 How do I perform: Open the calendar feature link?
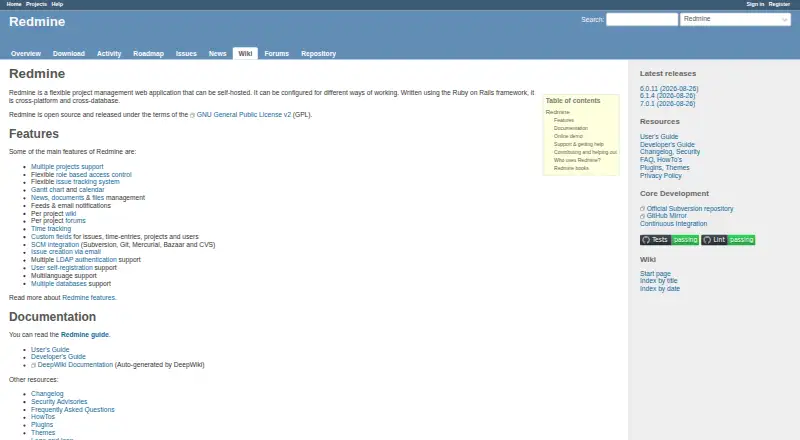[x=91, y=190]
